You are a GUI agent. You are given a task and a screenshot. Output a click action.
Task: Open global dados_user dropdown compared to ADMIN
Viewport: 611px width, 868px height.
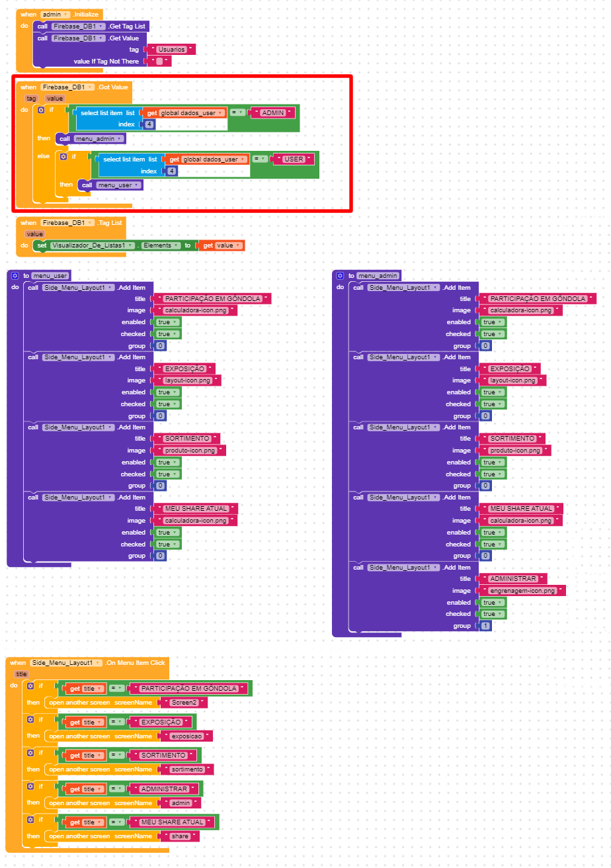tap(192, 113)
